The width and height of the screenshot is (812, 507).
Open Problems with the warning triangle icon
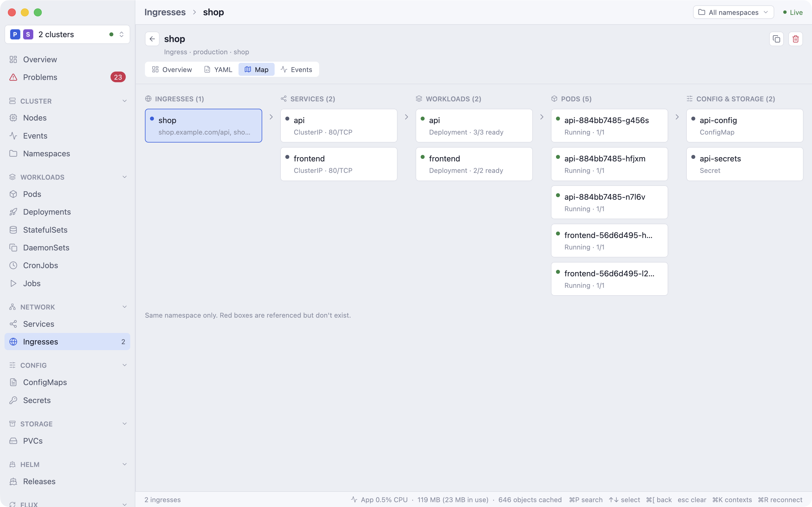(67, 77)
